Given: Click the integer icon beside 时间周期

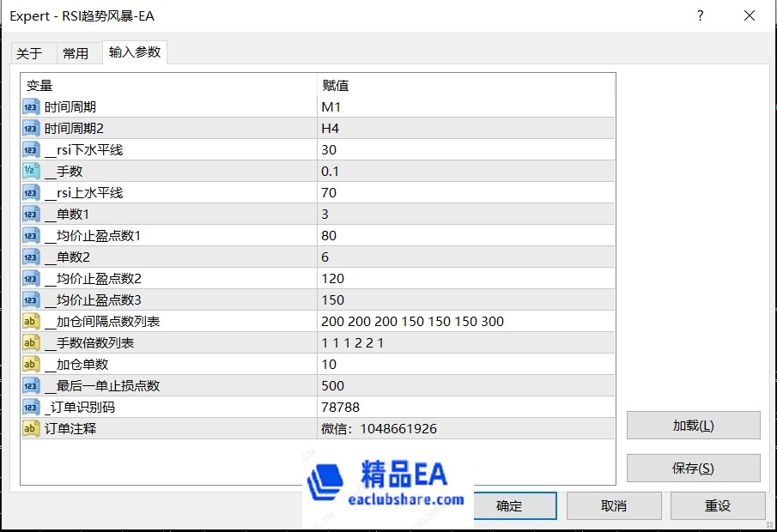Looking at the screenshot, I should [x=31, y=107].
